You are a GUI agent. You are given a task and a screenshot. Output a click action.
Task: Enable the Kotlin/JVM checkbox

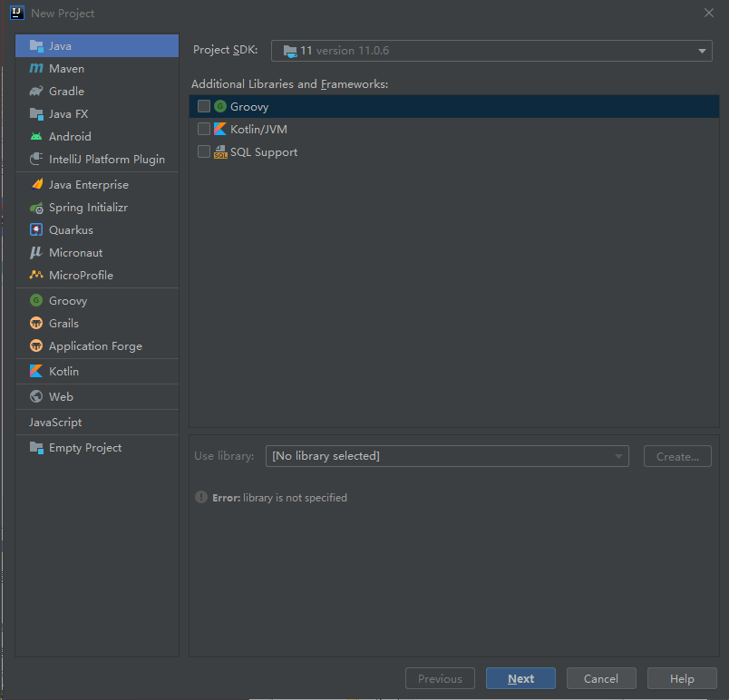[204, 129]
